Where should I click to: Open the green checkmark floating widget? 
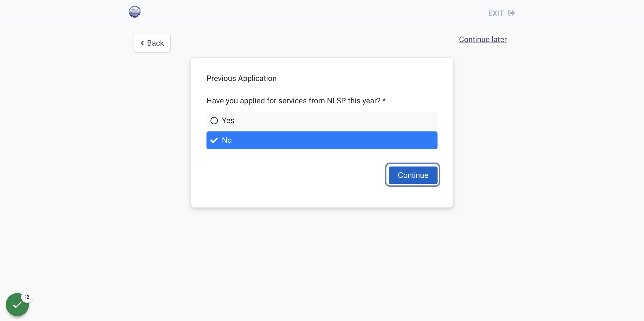coord(17,304)
